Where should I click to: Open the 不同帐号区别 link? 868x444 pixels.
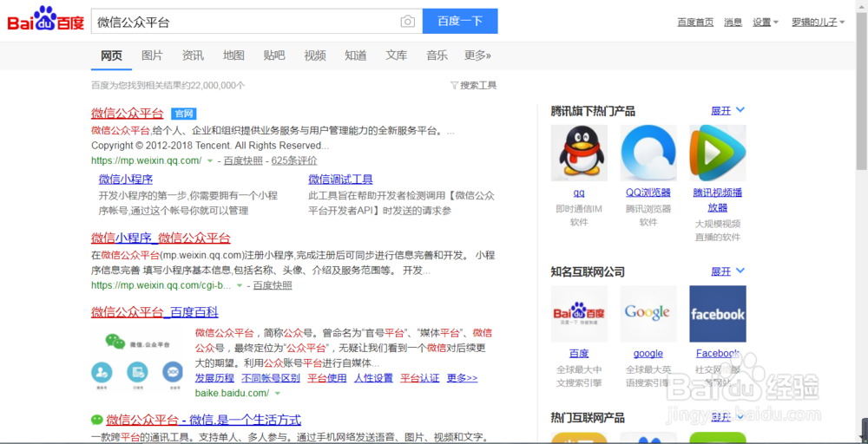click(271, 378)
